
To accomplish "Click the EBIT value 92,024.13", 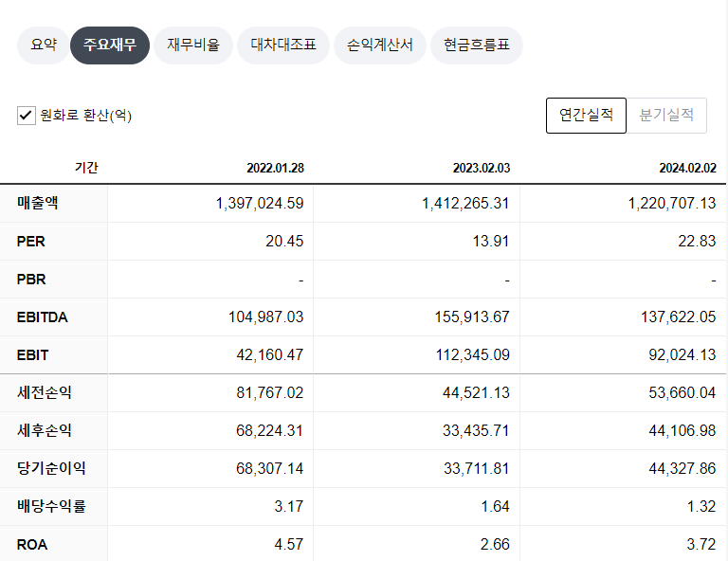I will click(682, 355).
